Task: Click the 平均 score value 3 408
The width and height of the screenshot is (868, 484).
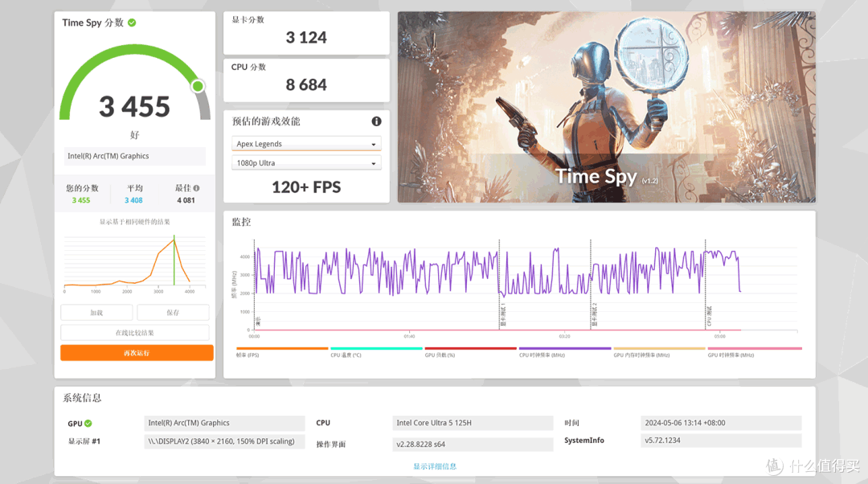Action: (133, 200)
